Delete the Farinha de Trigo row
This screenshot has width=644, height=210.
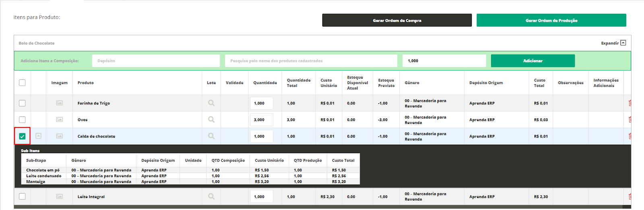pos(630,103)
